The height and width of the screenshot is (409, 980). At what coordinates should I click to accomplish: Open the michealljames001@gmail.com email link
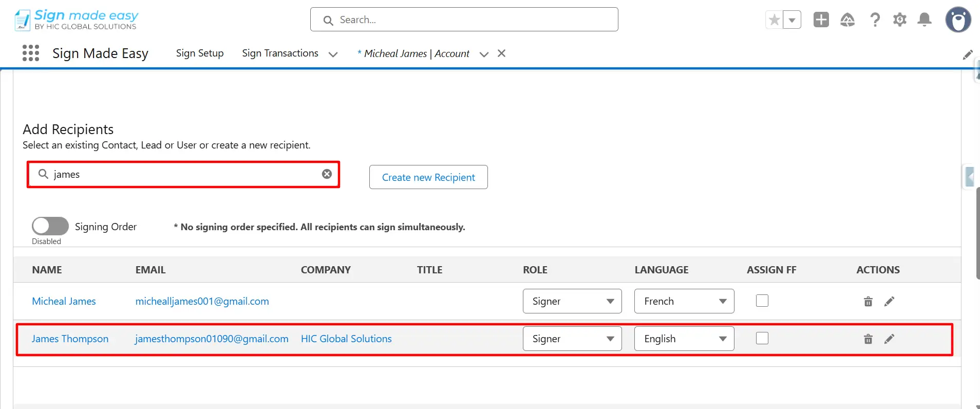[202, 301]
